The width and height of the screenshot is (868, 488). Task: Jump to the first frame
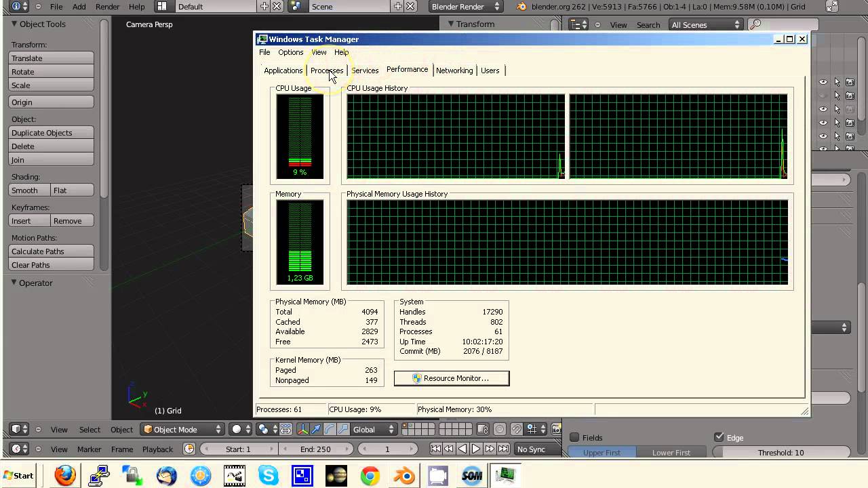435,449
